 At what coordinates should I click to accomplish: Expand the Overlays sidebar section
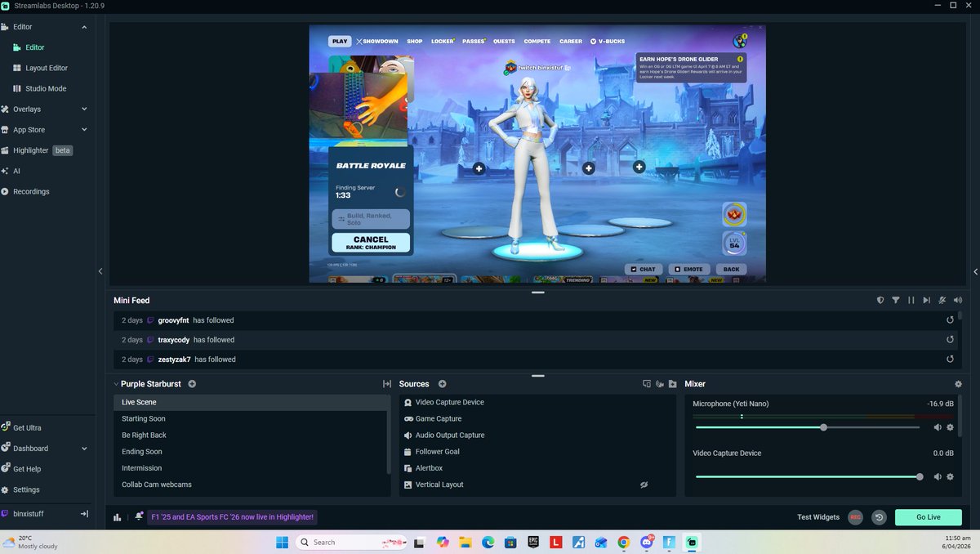[84, 109]
